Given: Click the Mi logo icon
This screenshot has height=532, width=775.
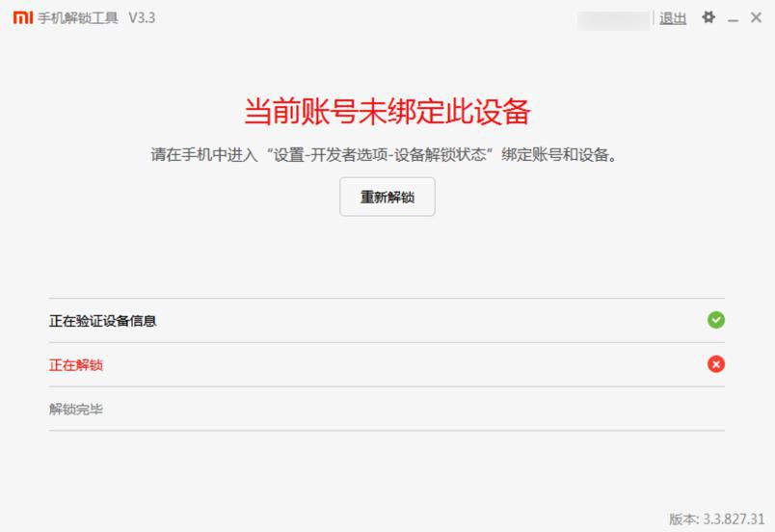Looking at the screenshot, I should [23, 17].
